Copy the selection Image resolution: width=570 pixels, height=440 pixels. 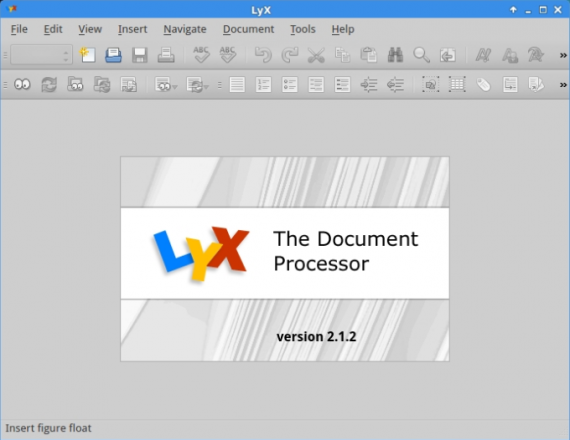342,55
